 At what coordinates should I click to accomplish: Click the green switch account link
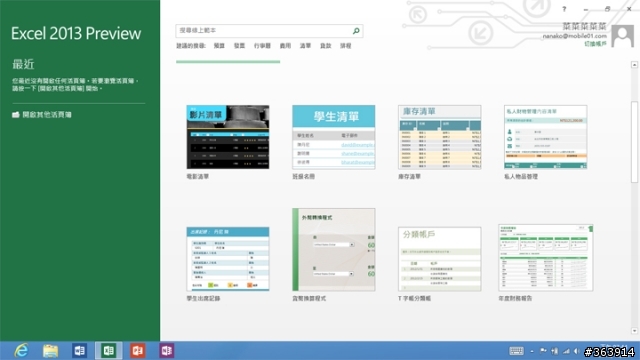595,44
